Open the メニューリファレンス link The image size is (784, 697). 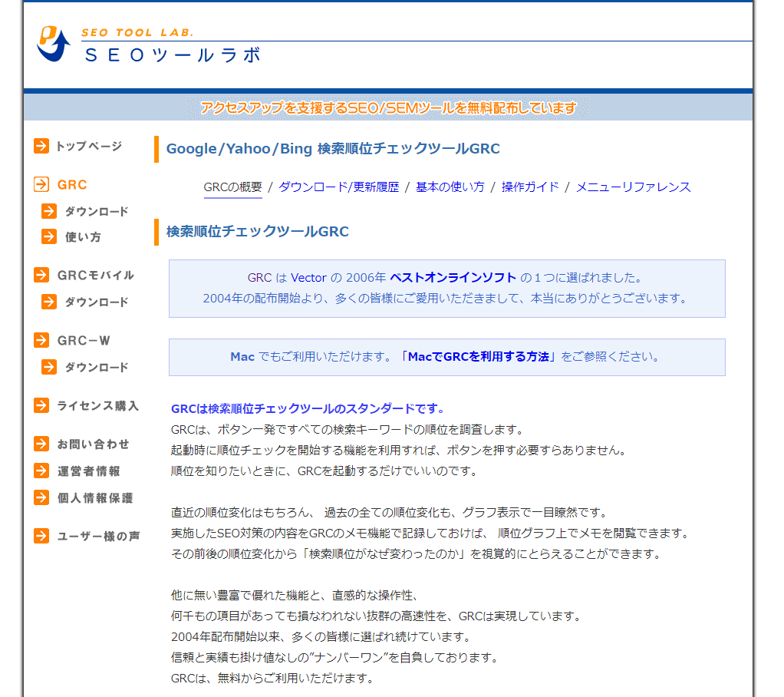pyautogui.click(x=633, y=187)
